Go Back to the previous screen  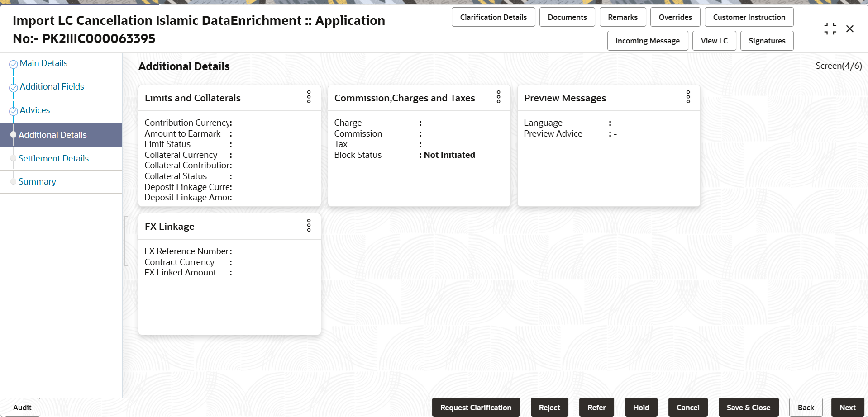coord(806,408)
